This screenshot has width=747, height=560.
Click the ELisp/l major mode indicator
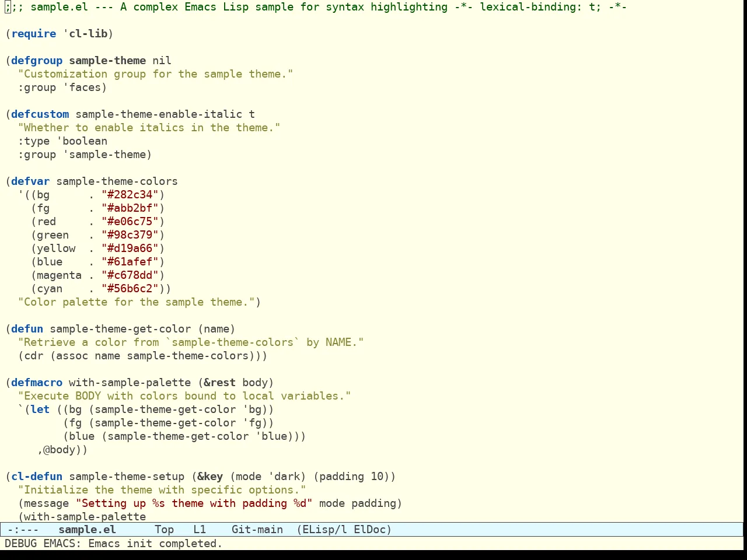click(324, 530)
